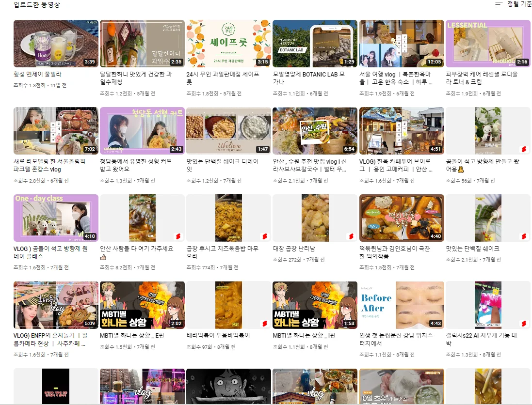Click Shorts badge on 안산 사람들 다 여기 가주세요 thumbnail
The width and height of the screenshot is (532, 405).
click(x=178, y=236)
